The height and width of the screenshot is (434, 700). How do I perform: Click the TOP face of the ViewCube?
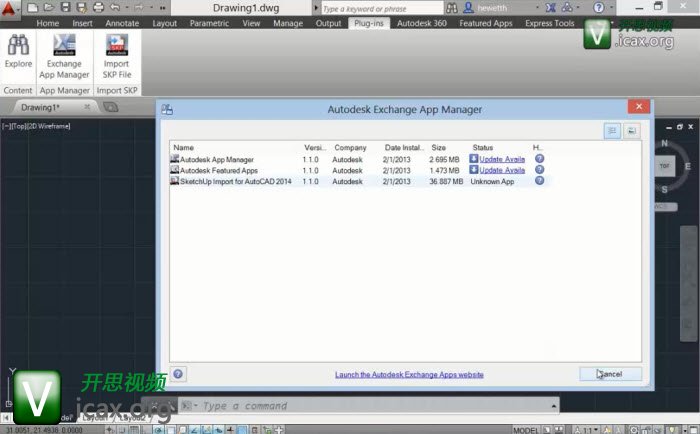click(664, 166)
